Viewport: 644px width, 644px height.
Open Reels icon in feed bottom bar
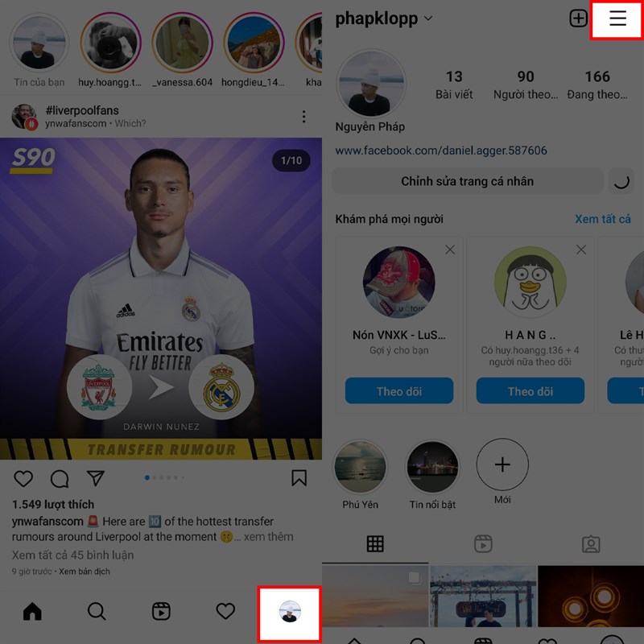tap(161, 611)
